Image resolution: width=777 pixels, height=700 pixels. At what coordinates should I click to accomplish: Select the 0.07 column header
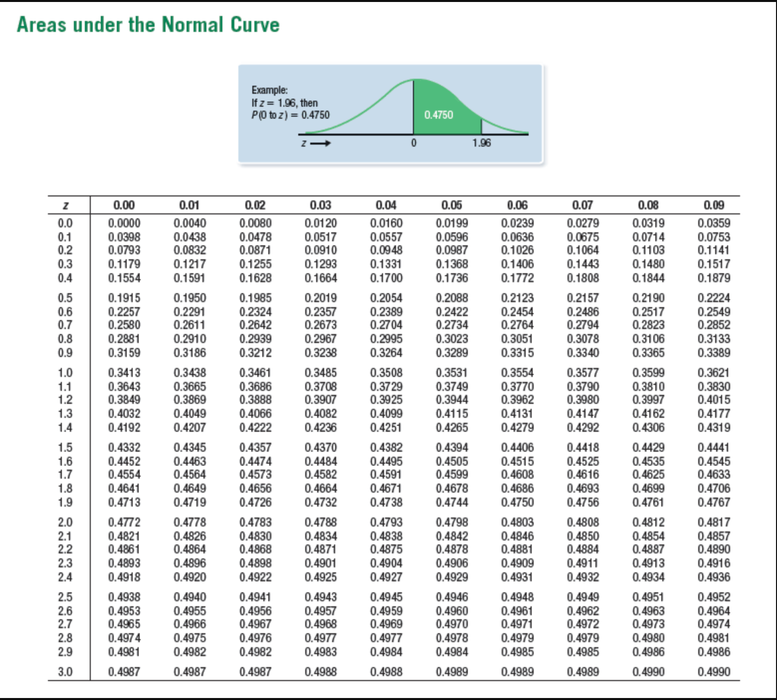(x=583, y=205)
